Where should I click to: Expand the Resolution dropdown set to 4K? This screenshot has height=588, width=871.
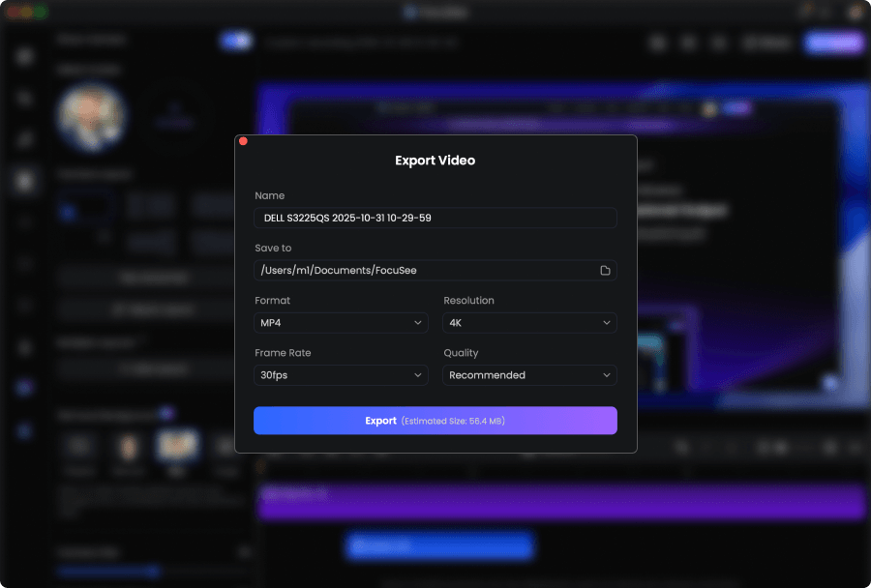coord(529,323)
